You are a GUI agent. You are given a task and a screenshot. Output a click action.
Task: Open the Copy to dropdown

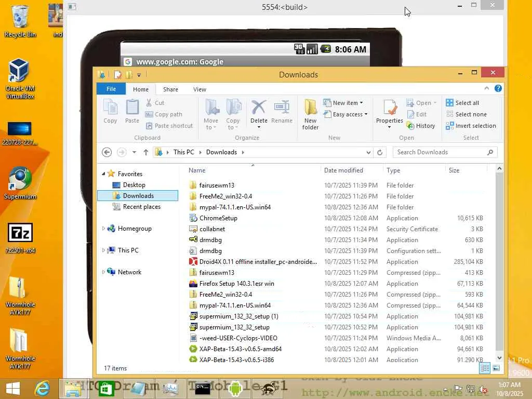tap(233, 114)
